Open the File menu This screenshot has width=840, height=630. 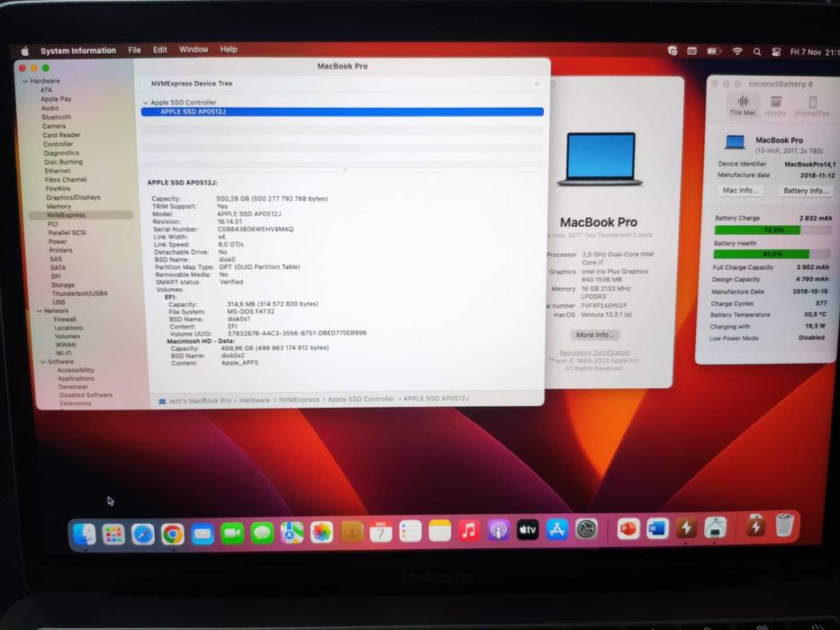pos(134,49)
